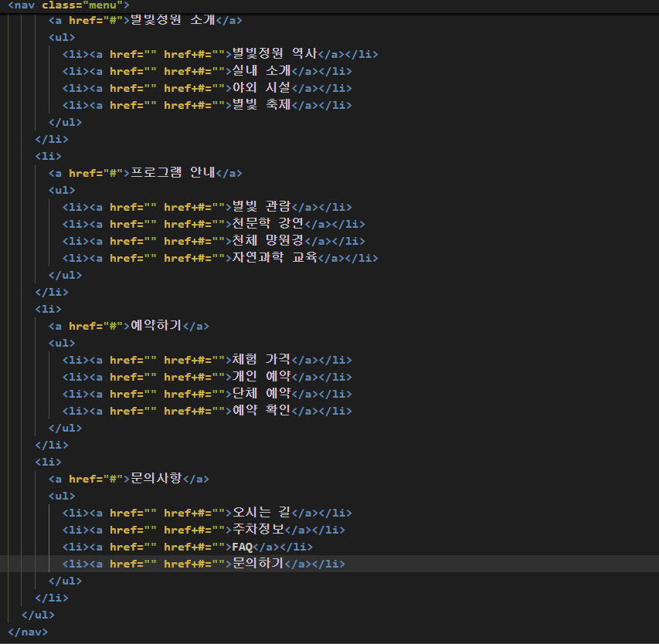Click the 체험 가격 list item text
The height and width of the screenshot is (644, 659).
(261, 360)
